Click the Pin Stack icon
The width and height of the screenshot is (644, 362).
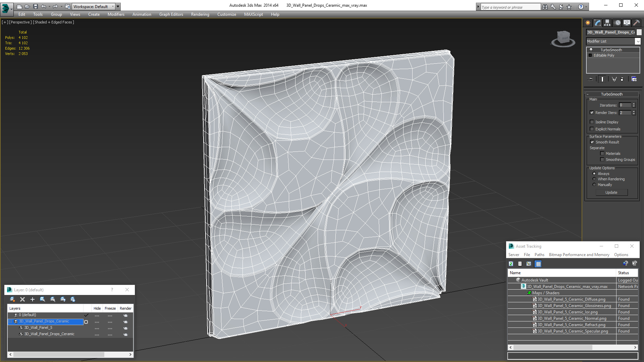coord(591,79)
